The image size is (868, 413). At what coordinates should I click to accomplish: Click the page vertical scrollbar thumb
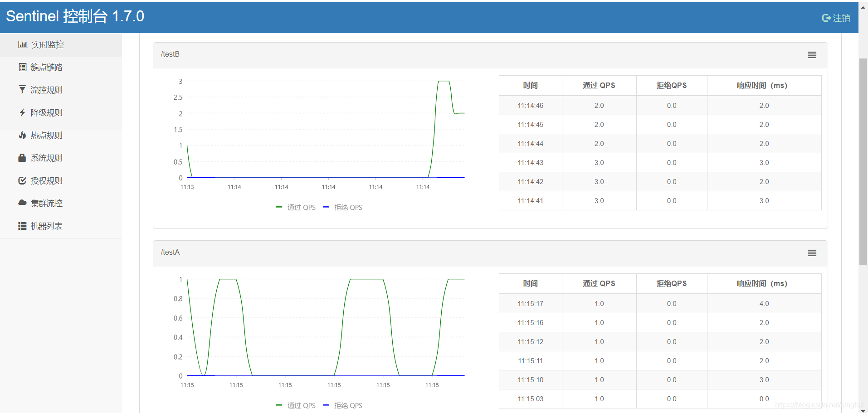(x=863, y=161)
